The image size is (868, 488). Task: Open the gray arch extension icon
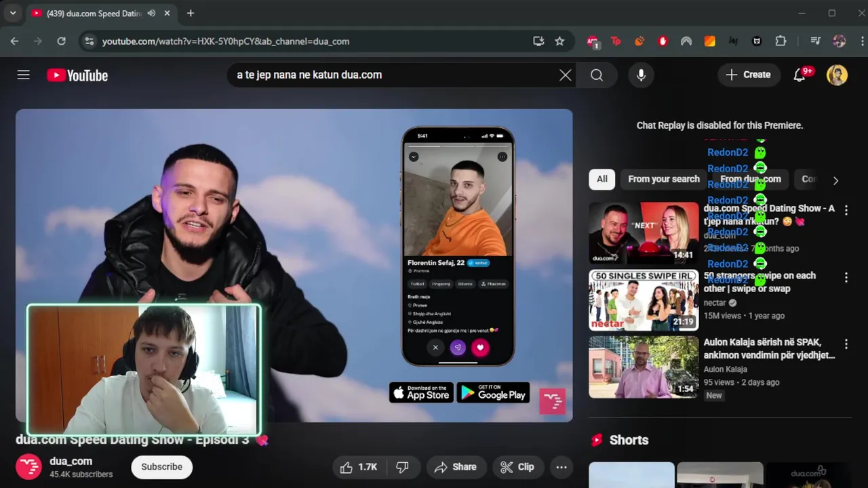[x=686, y=41]
